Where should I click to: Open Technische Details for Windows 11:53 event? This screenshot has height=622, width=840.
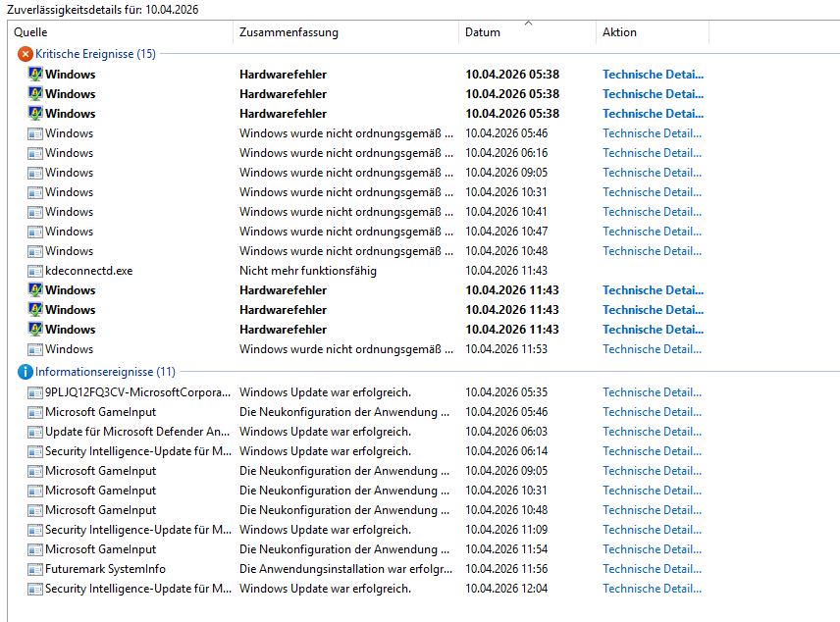652,349
